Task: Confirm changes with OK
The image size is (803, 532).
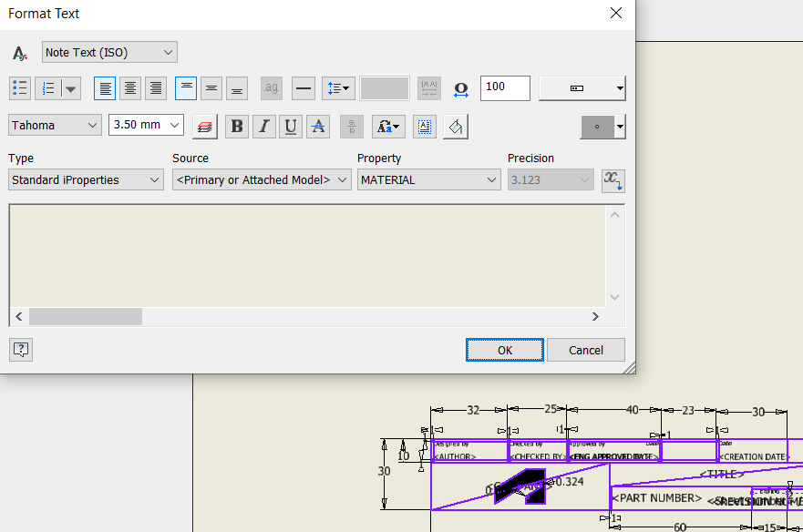Action: tap(504, 350)
